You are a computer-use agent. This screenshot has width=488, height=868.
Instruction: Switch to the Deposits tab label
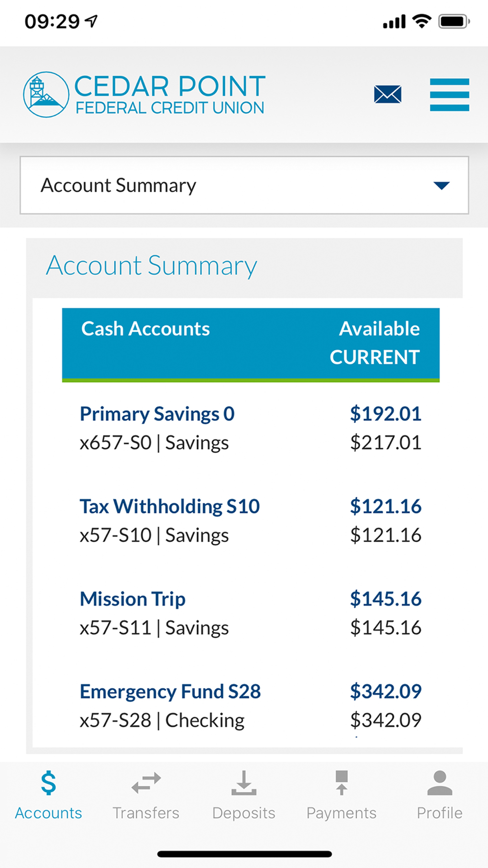tap(244, 813)
